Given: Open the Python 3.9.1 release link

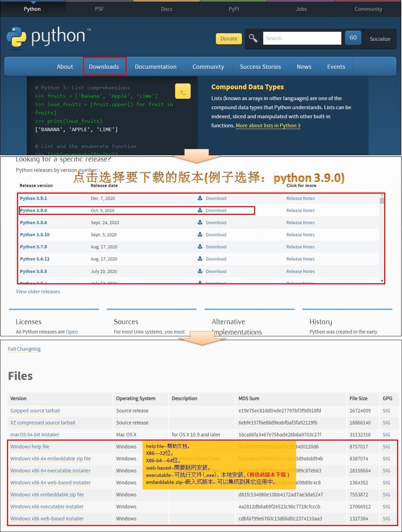Looking at the screenshot, I should pos(33,198).
